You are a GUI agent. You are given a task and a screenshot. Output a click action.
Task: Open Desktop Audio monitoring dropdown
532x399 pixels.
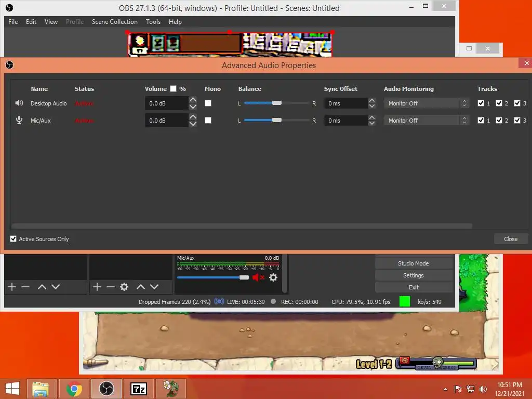pyautogui.click(x=427, y=103)
